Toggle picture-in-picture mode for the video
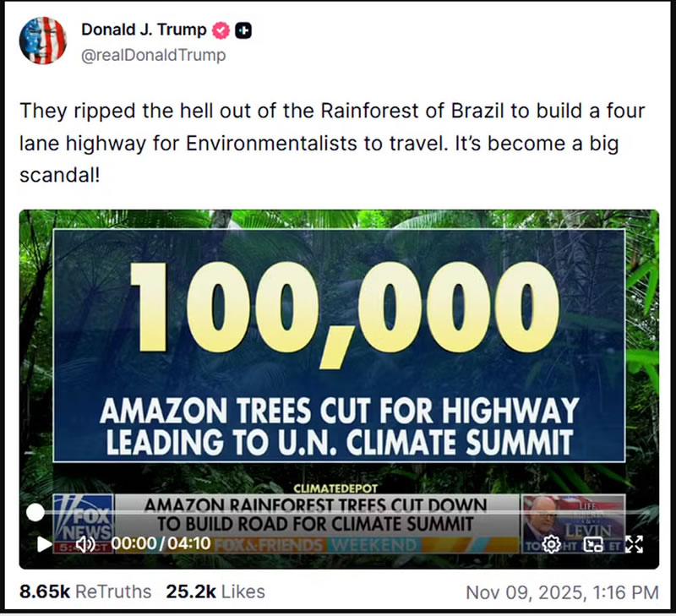The height and width of the screenshot is (616, 676). coord(593,543)
